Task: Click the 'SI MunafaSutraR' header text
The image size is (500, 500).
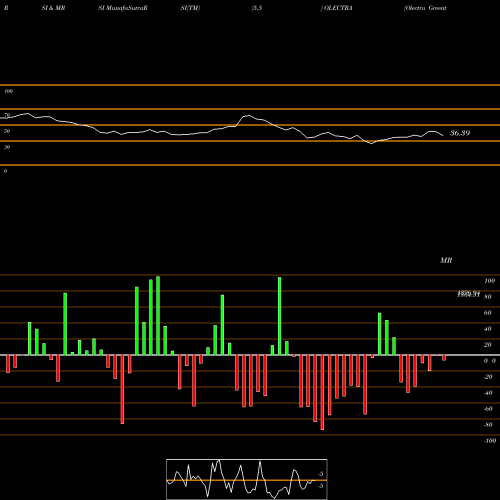Action: point(123,8)
